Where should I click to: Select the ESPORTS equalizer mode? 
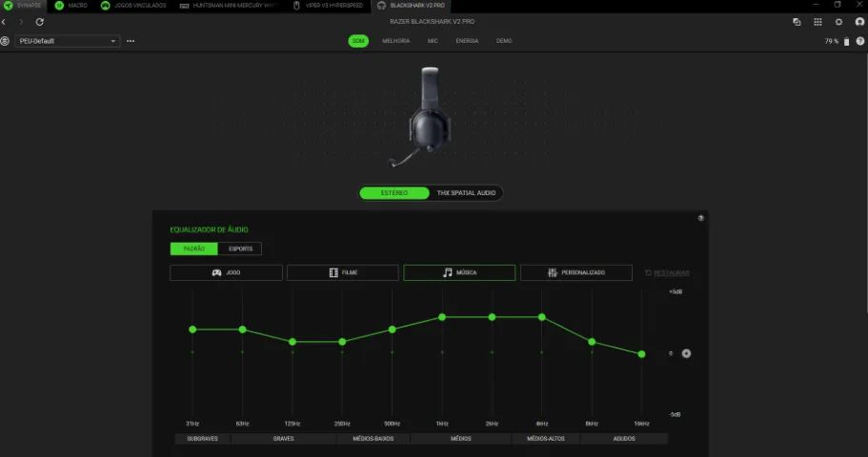click(240, 249)
